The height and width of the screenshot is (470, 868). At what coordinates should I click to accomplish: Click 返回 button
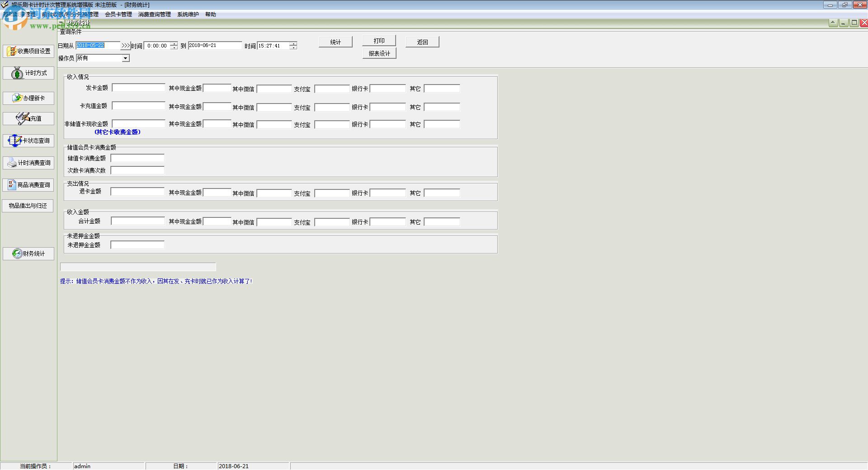(x=422, y=42)
